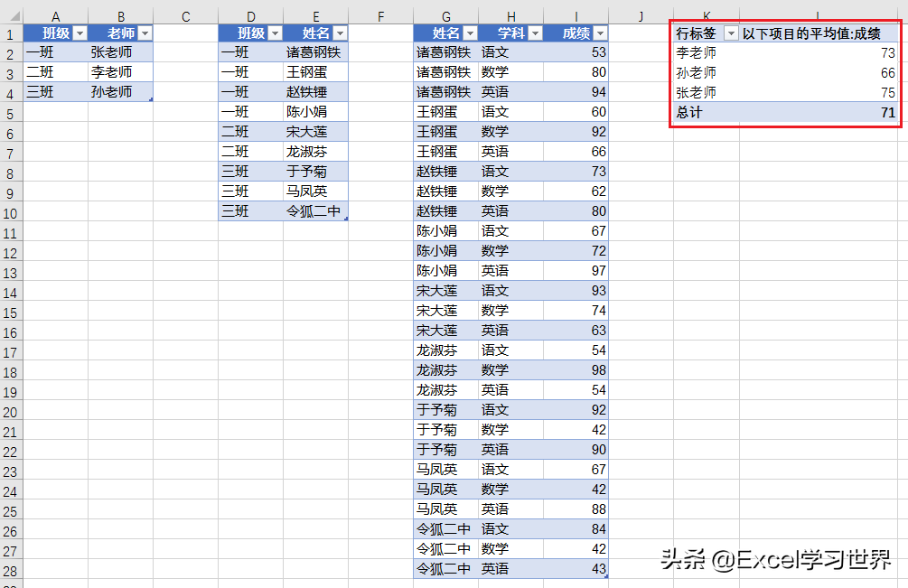
Task: Click cell 马凤英 in column E
Action: [x=315, y=191]
